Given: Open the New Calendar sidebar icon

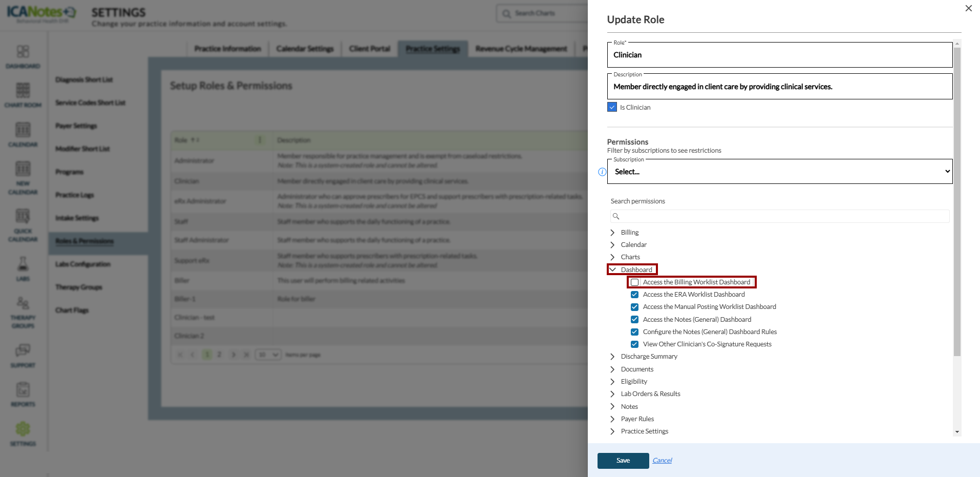Looking at the screenshot, I should pos(23,169).
